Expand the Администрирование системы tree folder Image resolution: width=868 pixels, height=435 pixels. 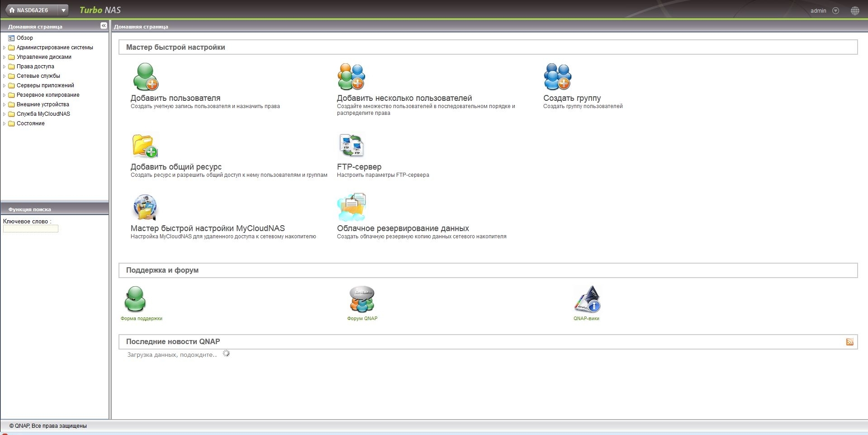coord(5,47)
